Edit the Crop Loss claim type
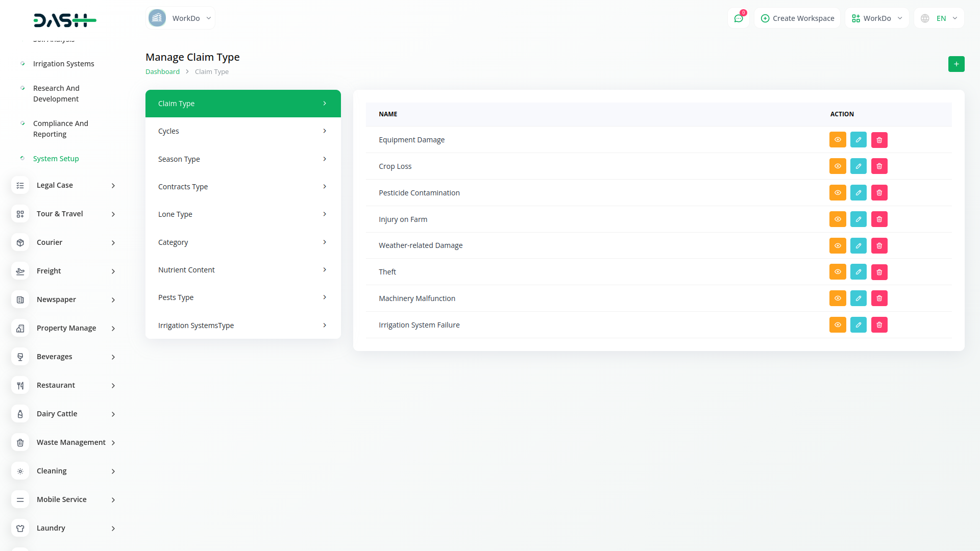The width and height of the screenshot is (980, 551). point(858,166)
